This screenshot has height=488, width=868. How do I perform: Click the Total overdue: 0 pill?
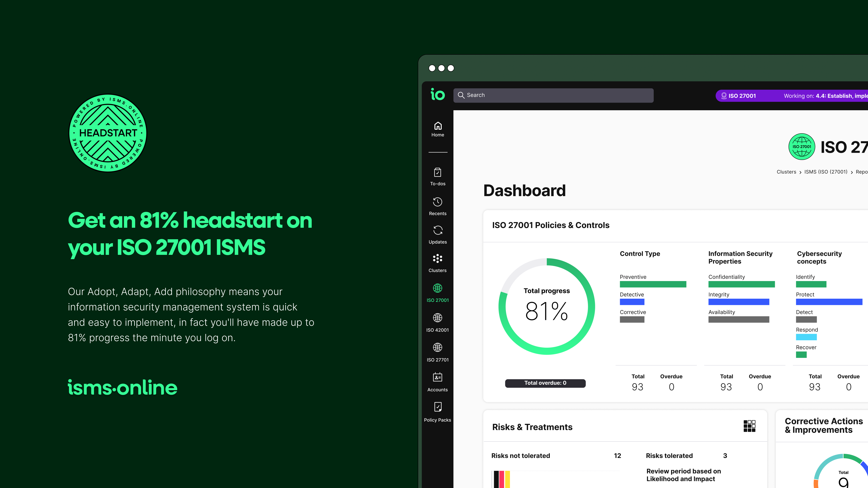545,383
